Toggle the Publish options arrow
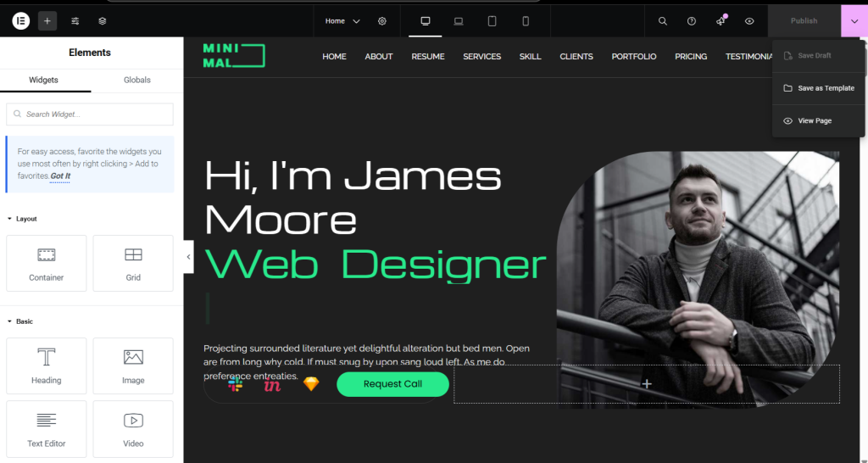This screenshot has height=463, width=868. pyautogui.click(x=854, y=21)
